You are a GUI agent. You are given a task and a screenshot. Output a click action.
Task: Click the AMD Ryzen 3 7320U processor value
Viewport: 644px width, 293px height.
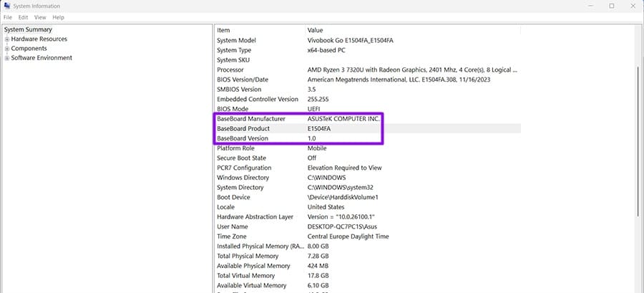tap(412, 70)
